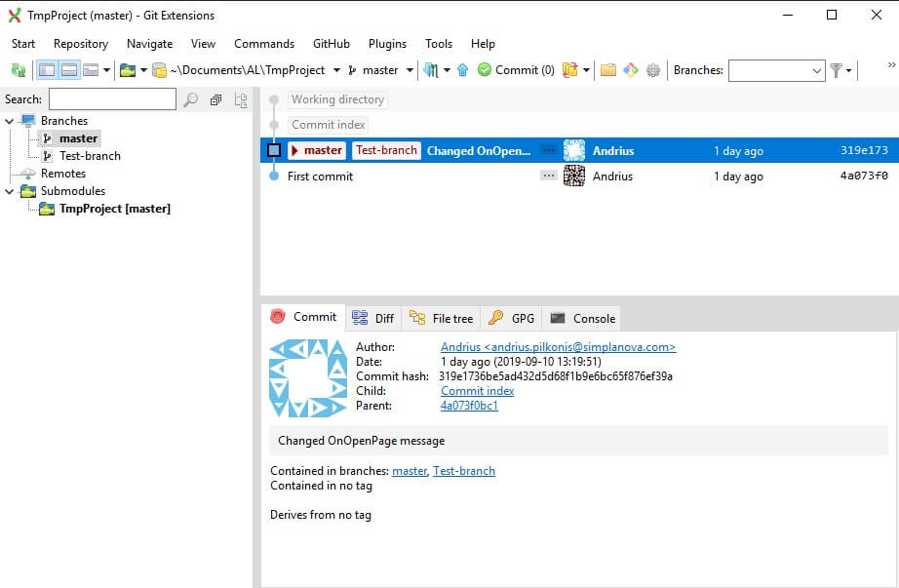Image resolution: width=899 pixels, height=588 pixels.
Task: Click the funnel filter icon
Action: click(836, 70)
